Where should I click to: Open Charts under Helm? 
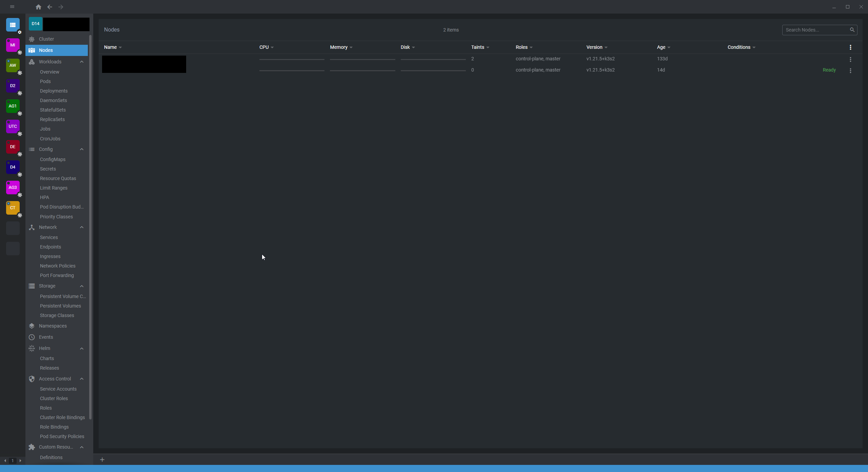47,358
